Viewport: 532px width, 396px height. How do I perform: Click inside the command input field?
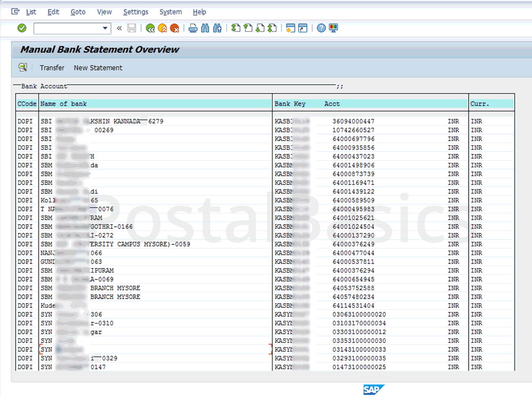66,28
